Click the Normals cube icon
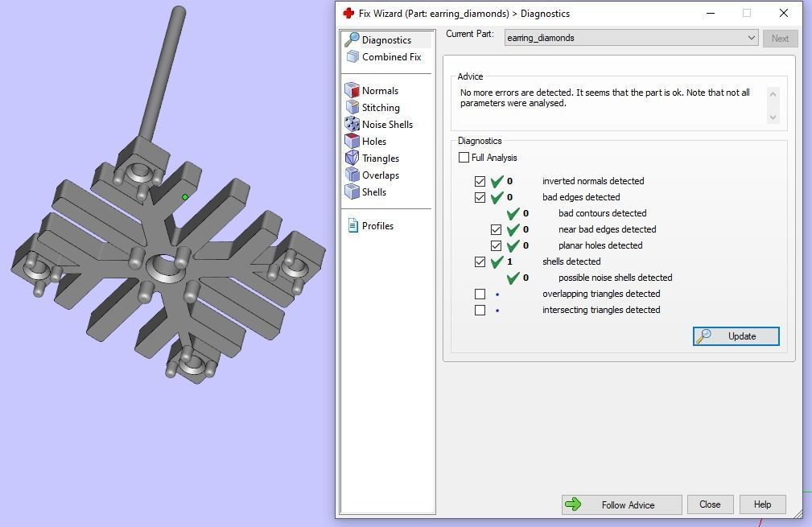The image size is (812, 527). click(x=352, y=90)
